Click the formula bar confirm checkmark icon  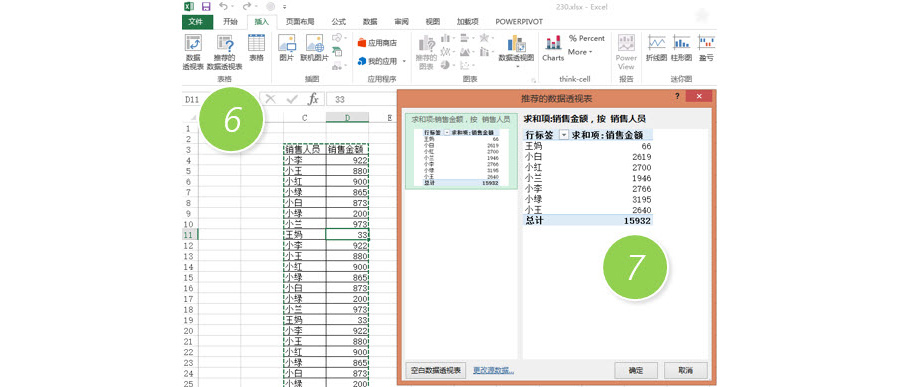click(x=292, y=99)
